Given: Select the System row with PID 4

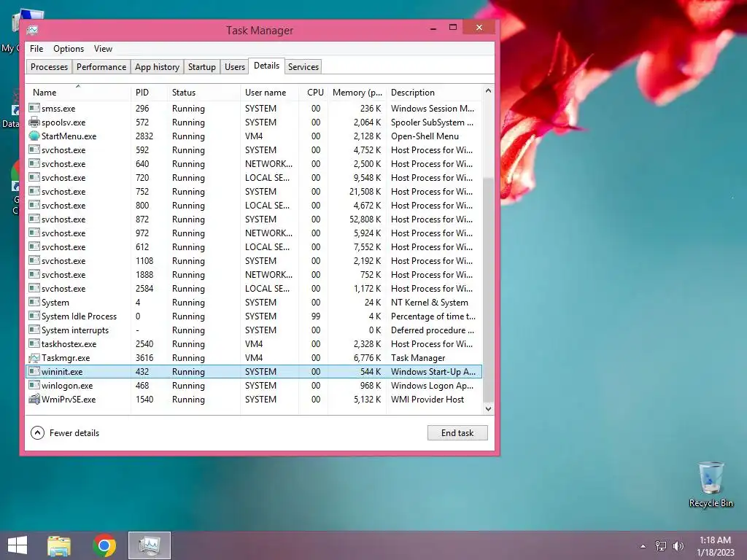Looking at the screenshot, I should tap(254, 302).
